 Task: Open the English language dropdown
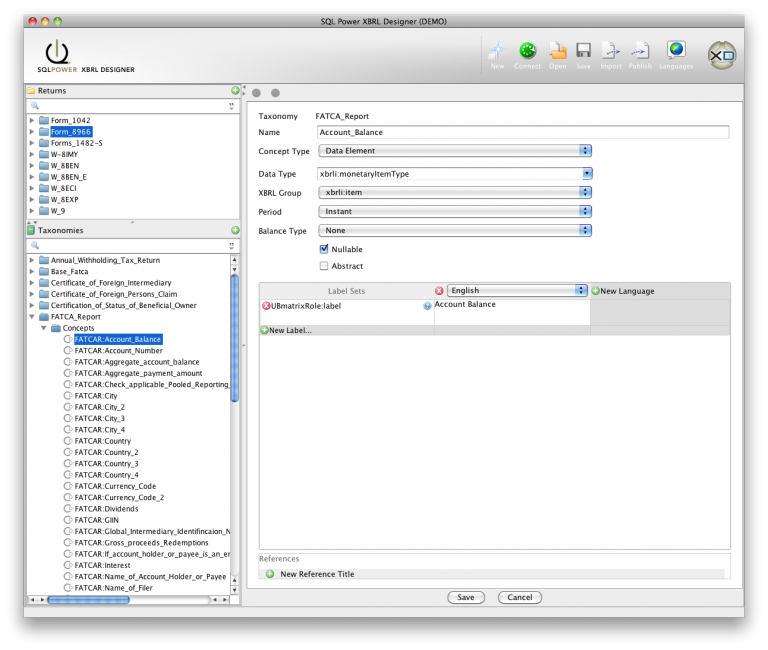517,290
